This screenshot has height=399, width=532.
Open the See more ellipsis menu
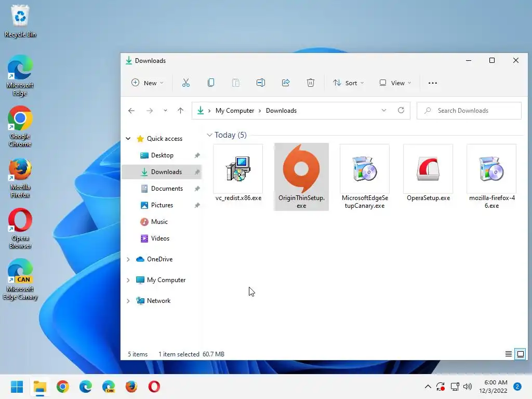tap(433, 83)
